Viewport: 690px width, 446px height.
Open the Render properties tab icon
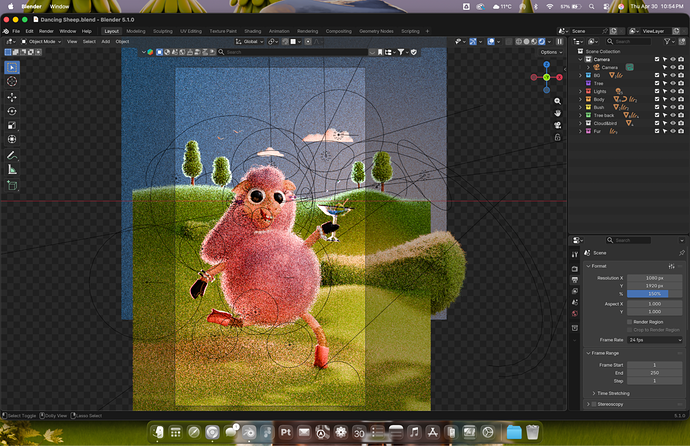(x=575, y=269)
